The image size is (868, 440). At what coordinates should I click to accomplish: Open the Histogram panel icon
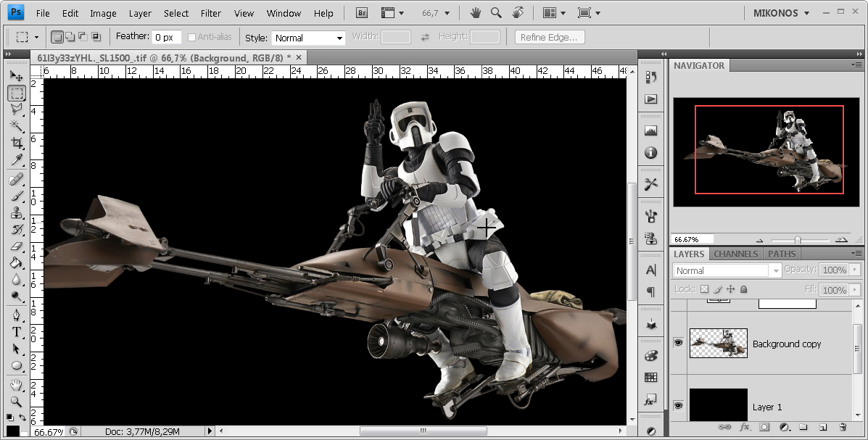tap(651, 130)
